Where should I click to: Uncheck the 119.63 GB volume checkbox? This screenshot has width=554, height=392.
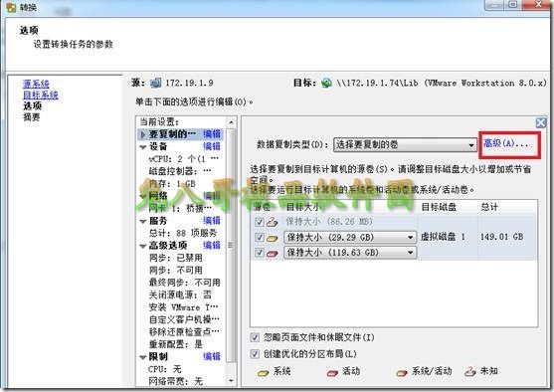tap(260, 253)
